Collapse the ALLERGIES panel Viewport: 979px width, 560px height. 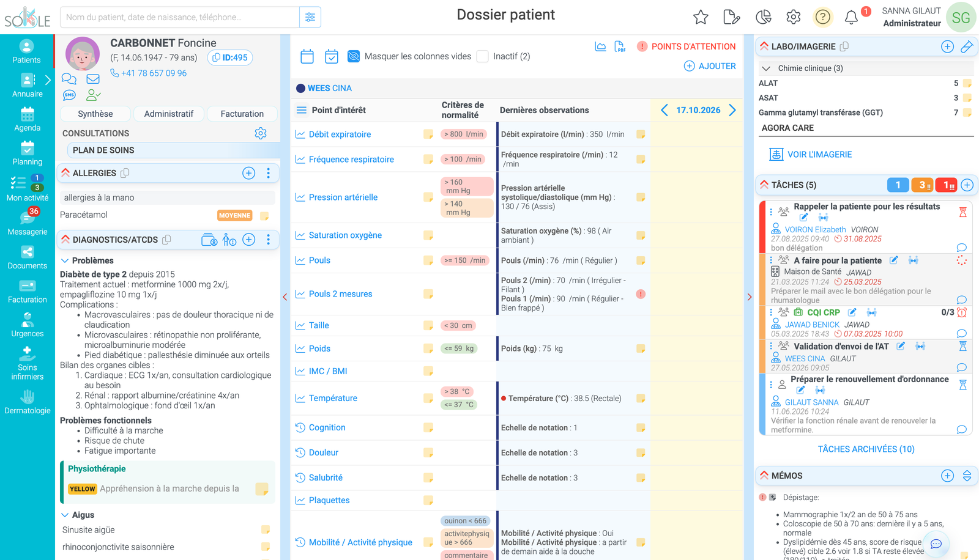click(x=65, y=173)
